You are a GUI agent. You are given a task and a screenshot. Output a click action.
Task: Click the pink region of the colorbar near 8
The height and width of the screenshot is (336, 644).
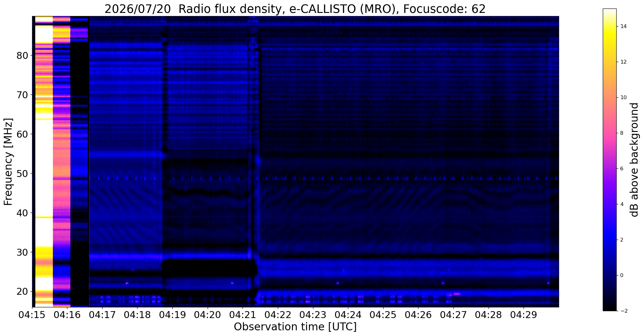(x=609, y=133)
